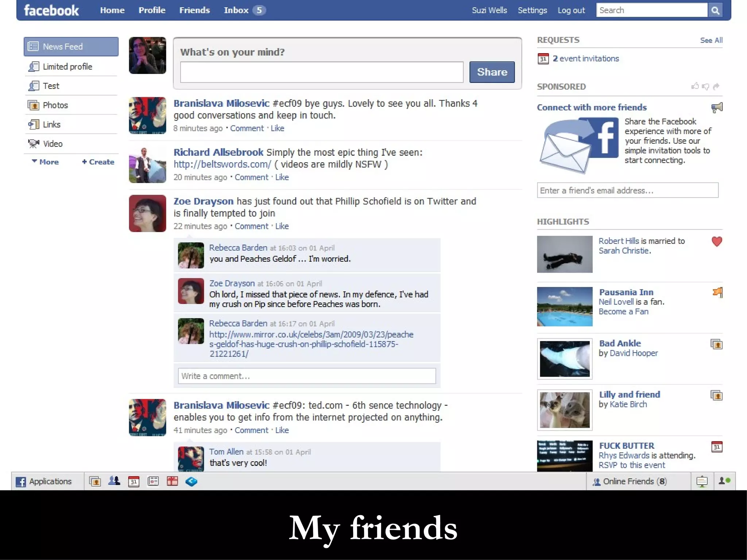Click the 2 event invitations link
The image size is (747, 560).
tap(585, 59)
